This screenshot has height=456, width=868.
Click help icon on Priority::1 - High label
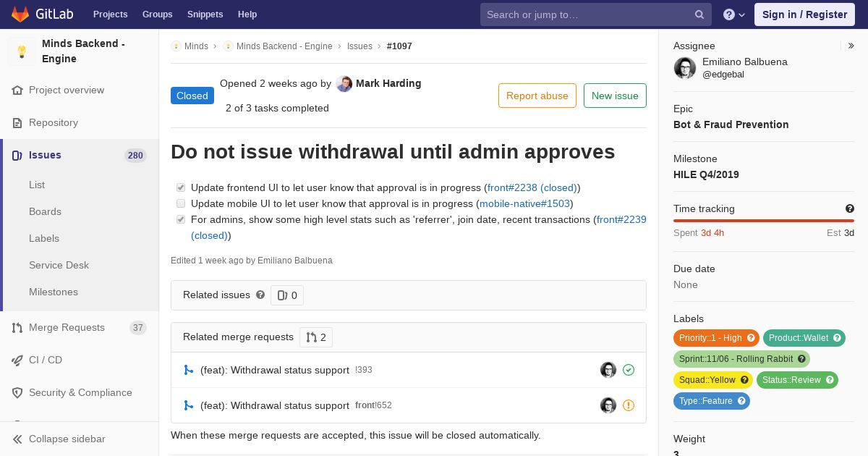click(x=751, y=338)
